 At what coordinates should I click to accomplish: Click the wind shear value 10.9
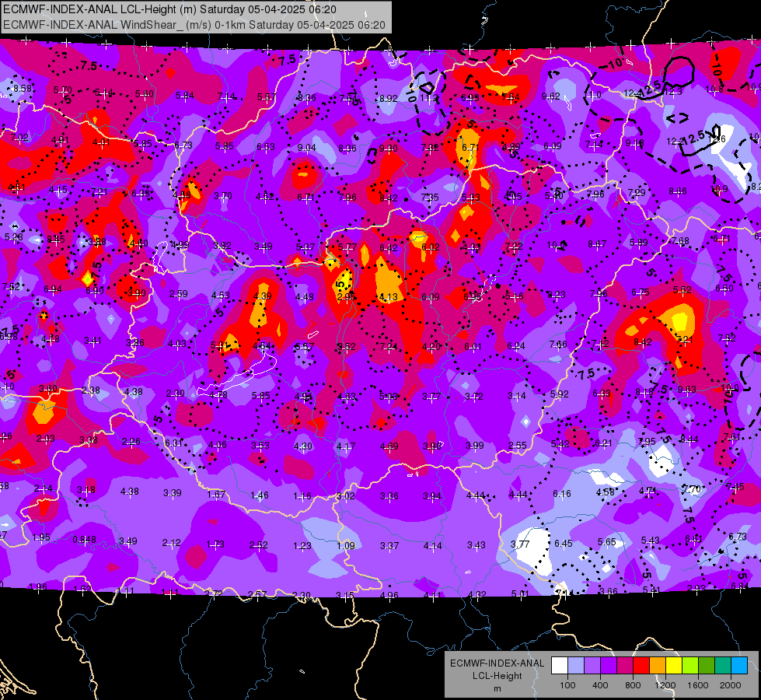point(719,189)
